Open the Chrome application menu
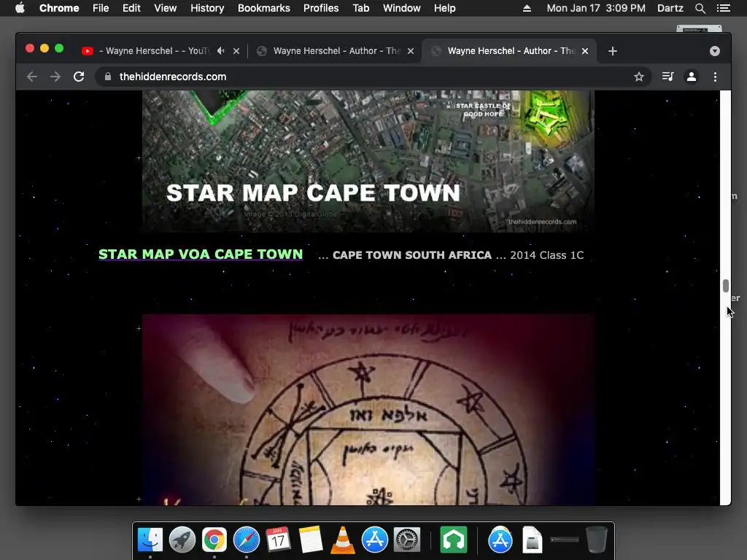Screen dimensions: 747x560 (x=59, y=8)
